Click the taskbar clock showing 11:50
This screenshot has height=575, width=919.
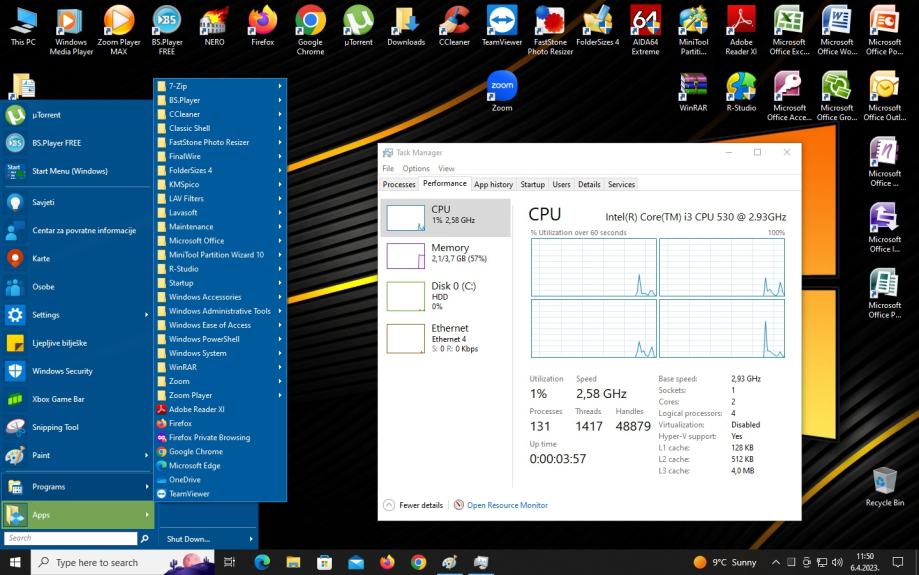(866, 562)
